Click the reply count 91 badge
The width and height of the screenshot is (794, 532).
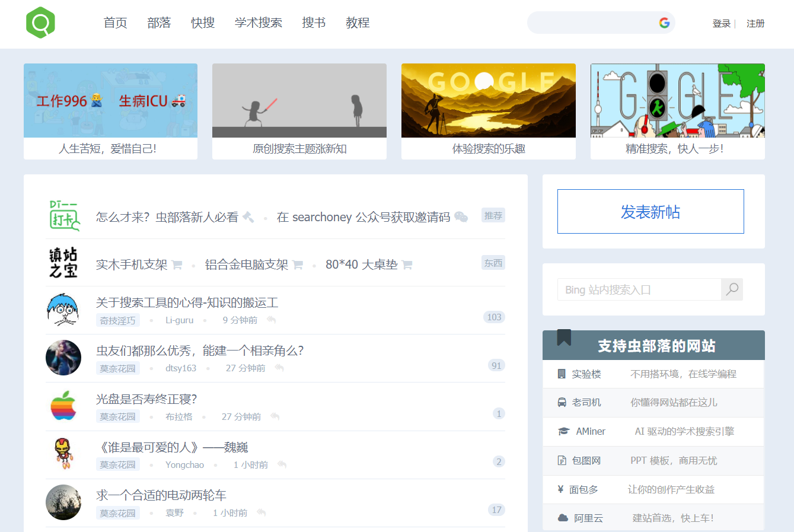[496, 365]
